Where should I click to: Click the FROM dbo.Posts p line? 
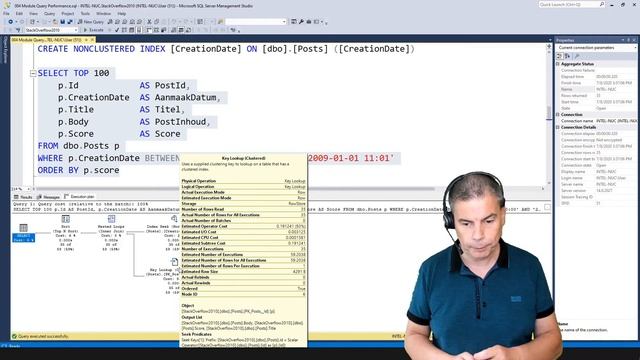pos(78,146)
